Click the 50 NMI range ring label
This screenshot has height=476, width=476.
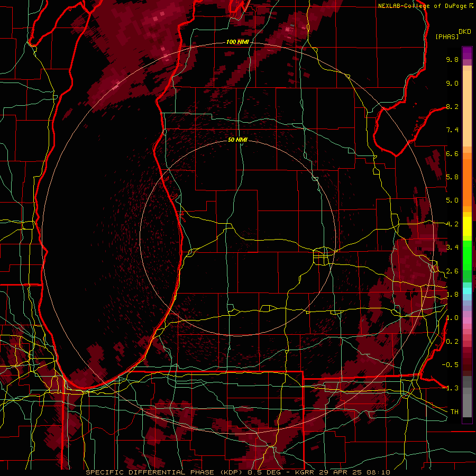(x=237, y=140)
